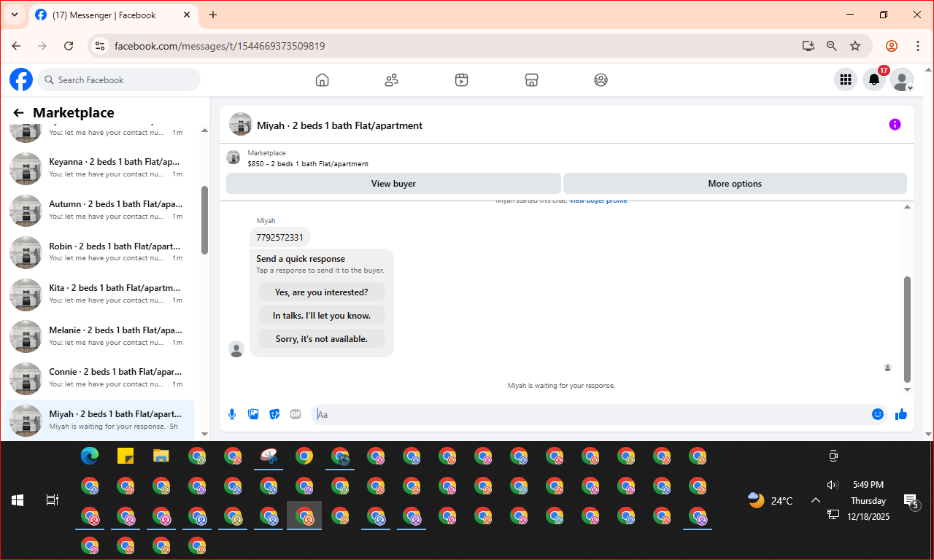The image size is (934, 560).
Task: Click the microphone voice clip icon
Action: (x=232, y=414)
